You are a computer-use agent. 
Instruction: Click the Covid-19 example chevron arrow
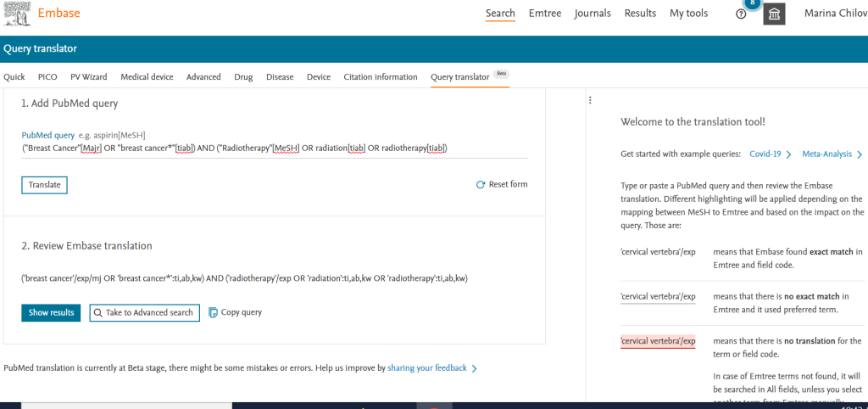(788, 154)
